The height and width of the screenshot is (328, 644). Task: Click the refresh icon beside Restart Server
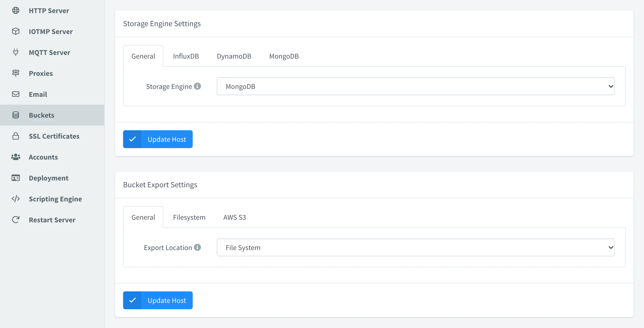pos(16,220)
